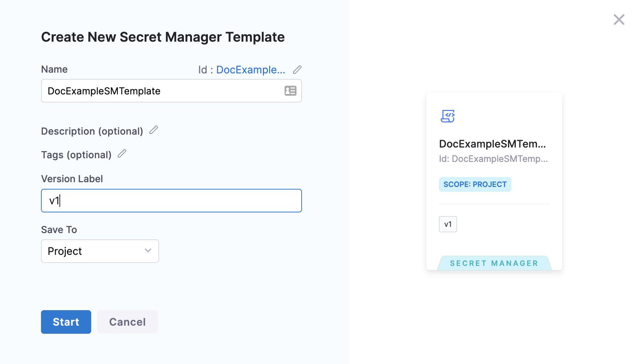Viewport: 635px width, 364px height.
Task: Focus the Version Label text field
Action: (x=171, y=201)
